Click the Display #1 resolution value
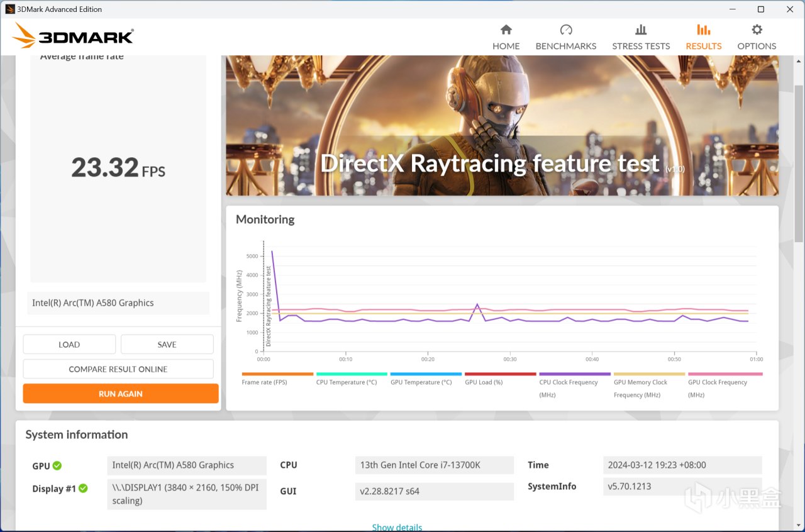805x532 pixels. point(187,494)
